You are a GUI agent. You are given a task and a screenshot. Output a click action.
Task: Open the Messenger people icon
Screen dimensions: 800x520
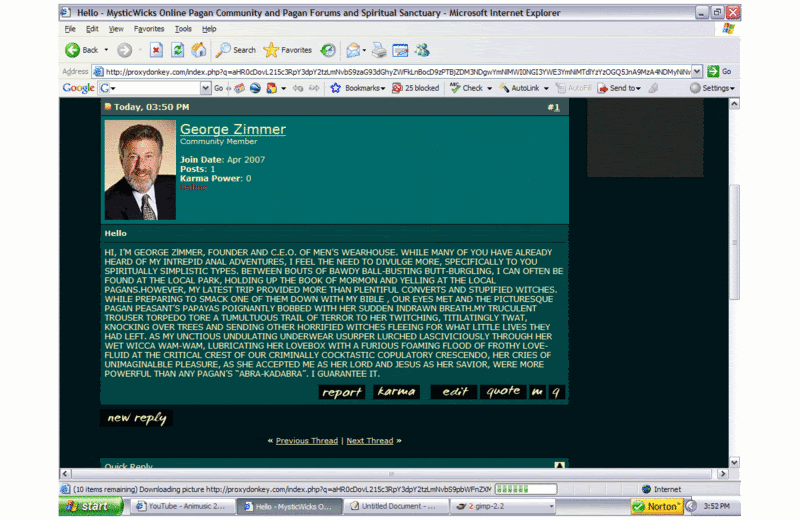click(x=422, y=50)
